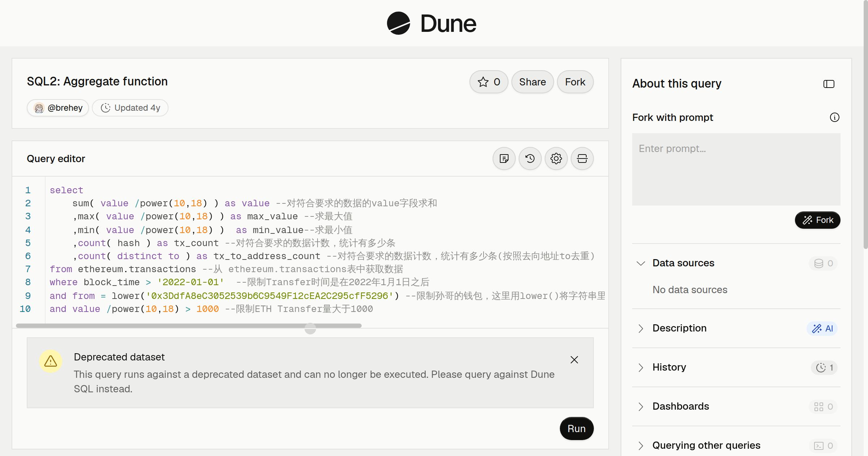Open the query notes icon in editor
The height and width of the screenshot is (456, 868).
click(x=504, y=159)
